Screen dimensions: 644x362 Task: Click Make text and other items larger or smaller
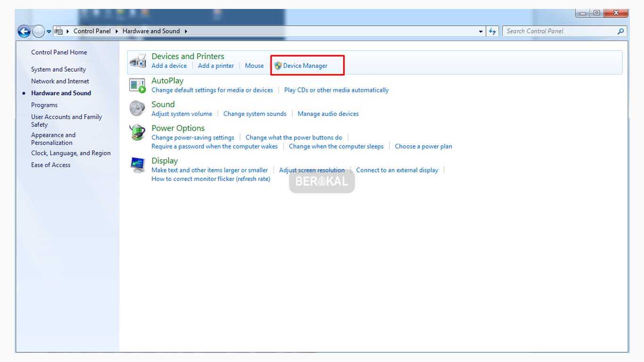(210, 170)
